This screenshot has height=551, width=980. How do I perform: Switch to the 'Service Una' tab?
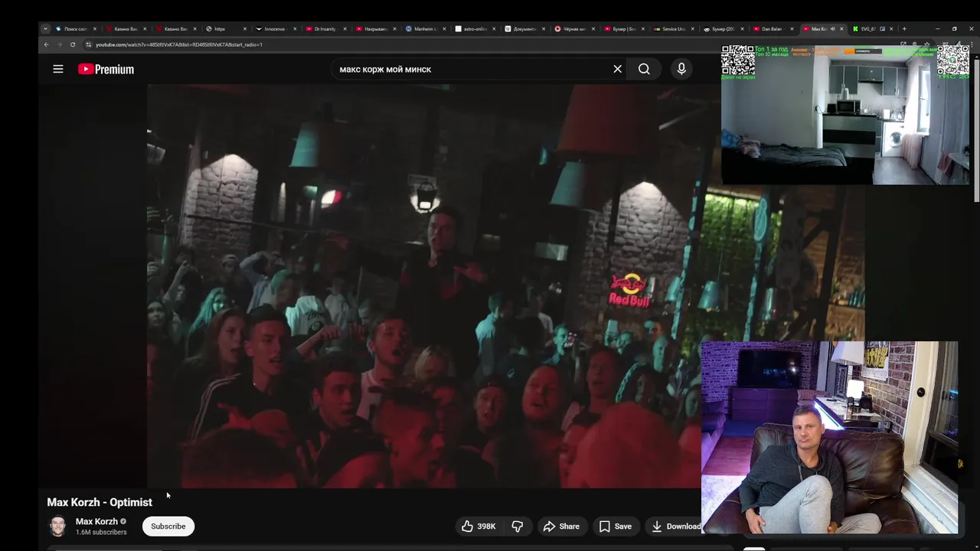pyautogui.click(x=673, y=29)
